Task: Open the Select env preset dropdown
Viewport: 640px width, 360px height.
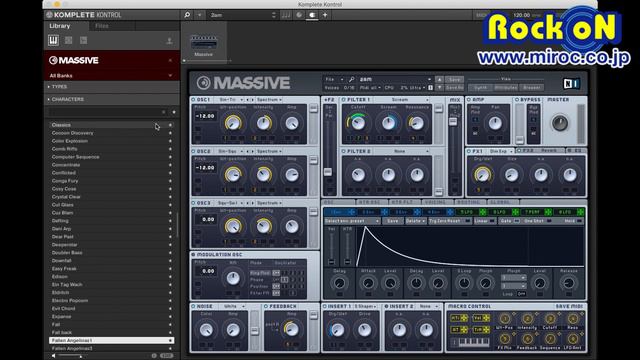Action: pos(352,221)
